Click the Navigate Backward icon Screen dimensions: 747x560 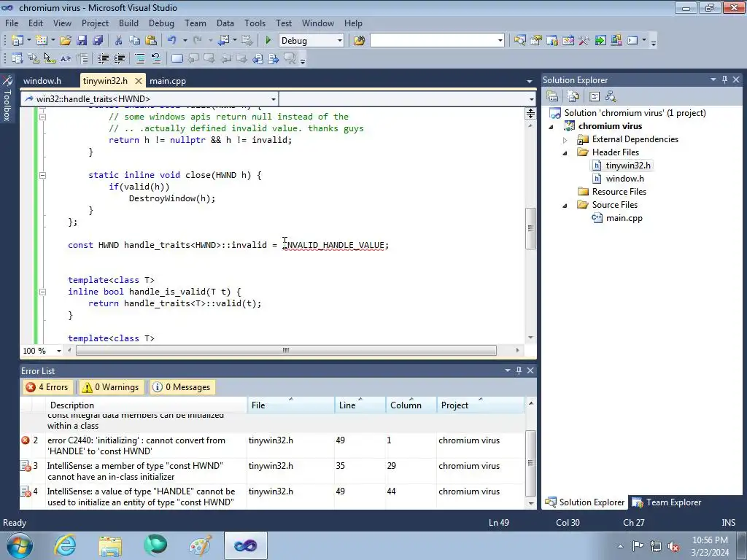pyautogui.click(x=223, y=41)
